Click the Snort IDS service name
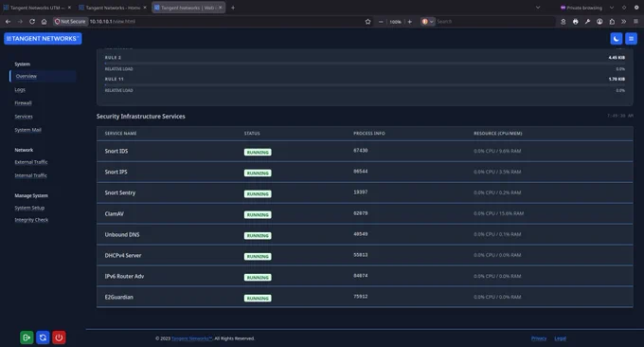Image resolution: width=644 pixels, height=347 pixels. click(116, 152)
